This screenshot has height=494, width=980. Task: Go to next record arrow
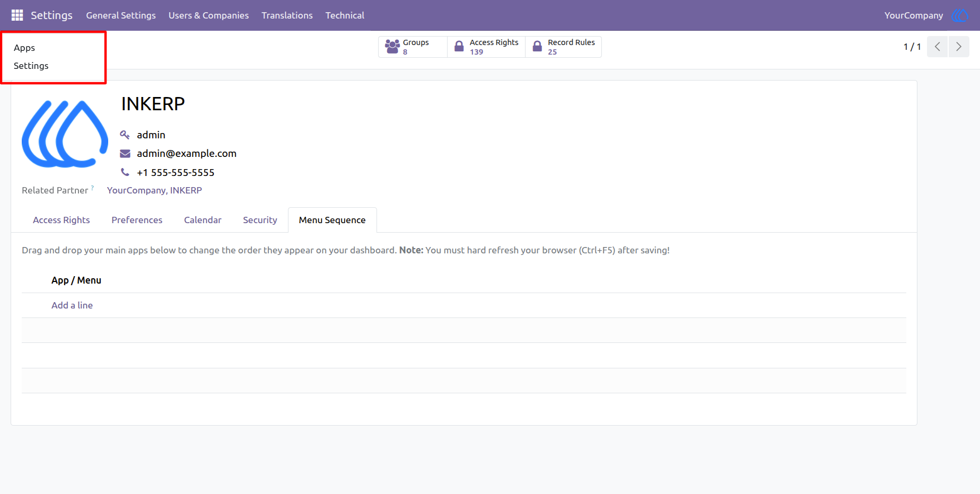click(959, 47)
